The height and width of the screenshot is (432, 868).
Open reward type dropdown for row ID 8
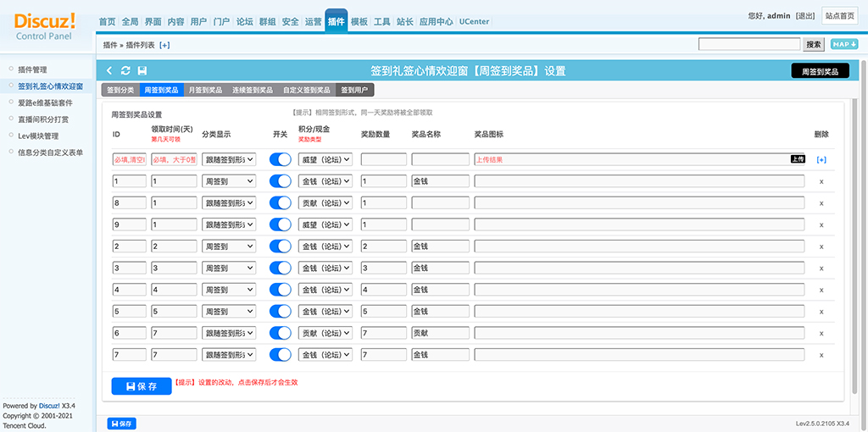coord(325,203)
